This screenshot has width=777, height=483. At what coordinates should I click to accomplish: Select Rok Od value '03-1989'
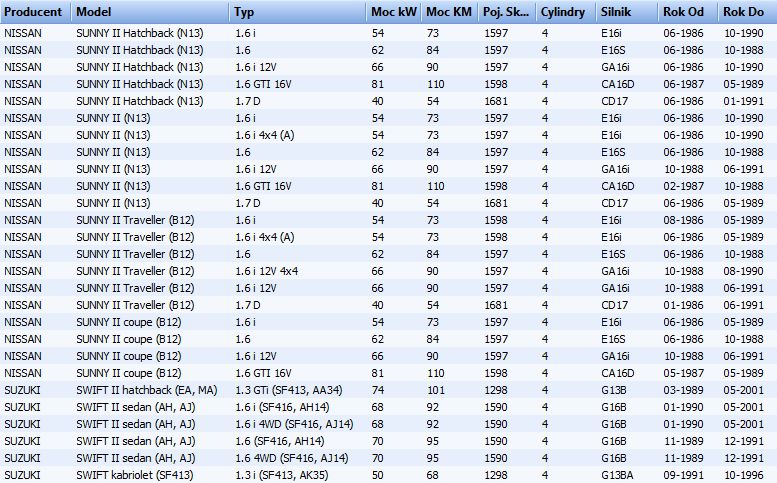point(683,390)
